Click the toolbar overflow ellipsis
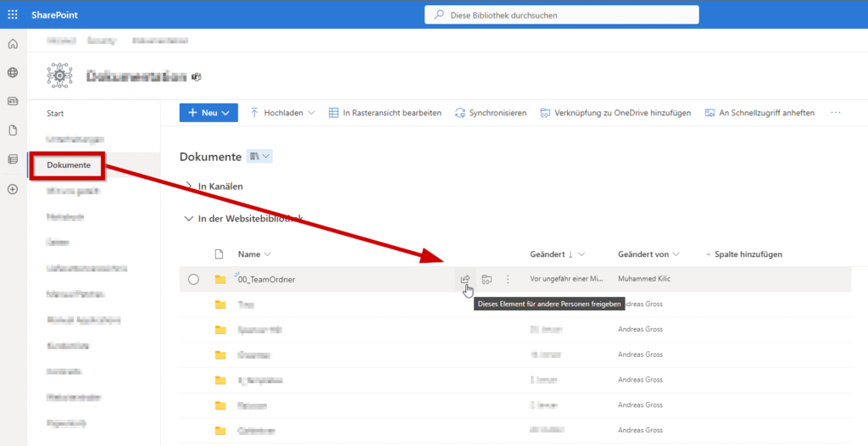 point(836,113)
